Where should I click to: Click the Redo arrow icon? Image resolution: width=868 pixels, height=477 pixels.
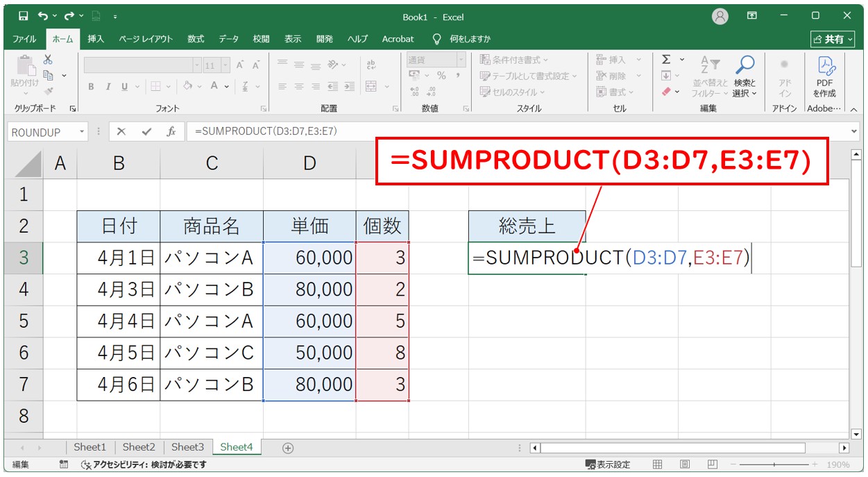point(69,16)
